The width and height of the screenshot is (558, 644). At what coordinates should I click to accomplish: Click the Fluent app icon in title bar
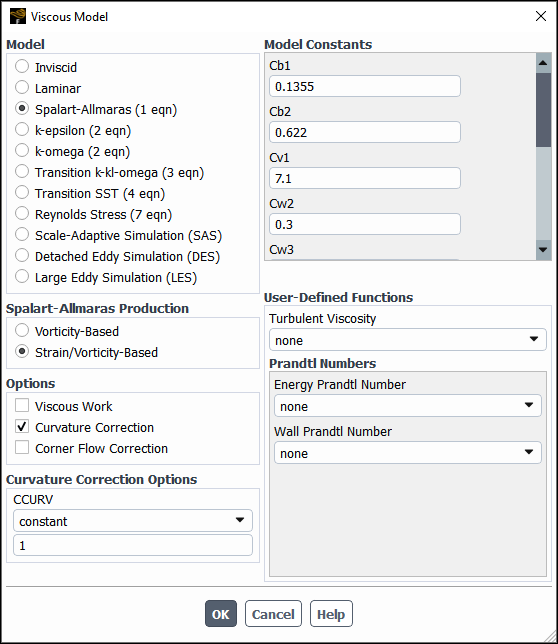(x=18, y=16)
